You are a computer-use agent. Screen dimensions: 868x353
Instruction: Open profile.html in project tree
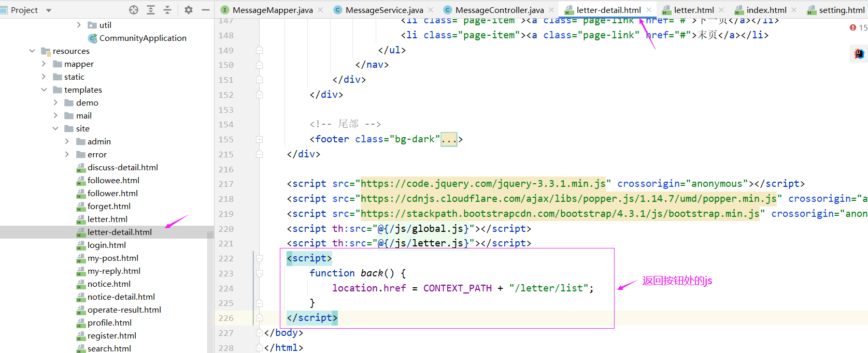pos(109,322)
